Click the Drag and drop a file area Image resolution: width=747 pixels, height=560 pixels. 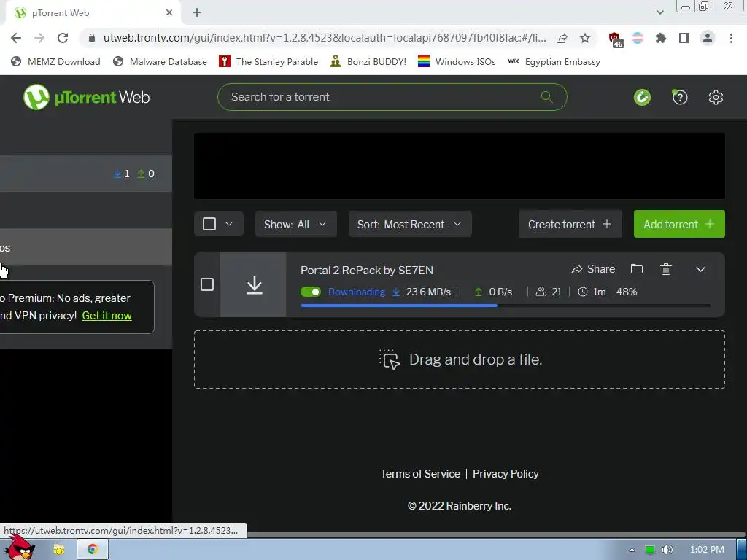coord(460,359)
